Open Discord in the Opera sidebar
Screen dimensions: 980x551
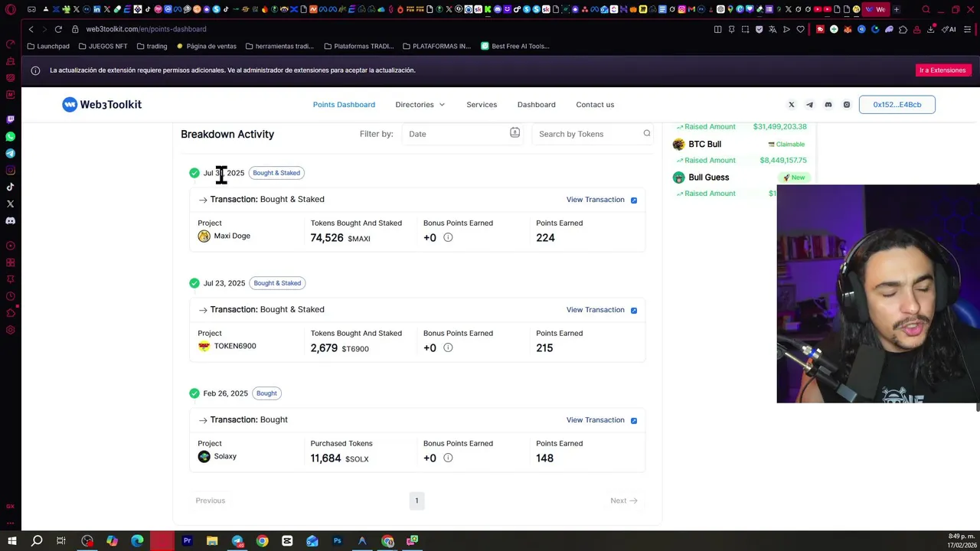[x=10, y=220]
